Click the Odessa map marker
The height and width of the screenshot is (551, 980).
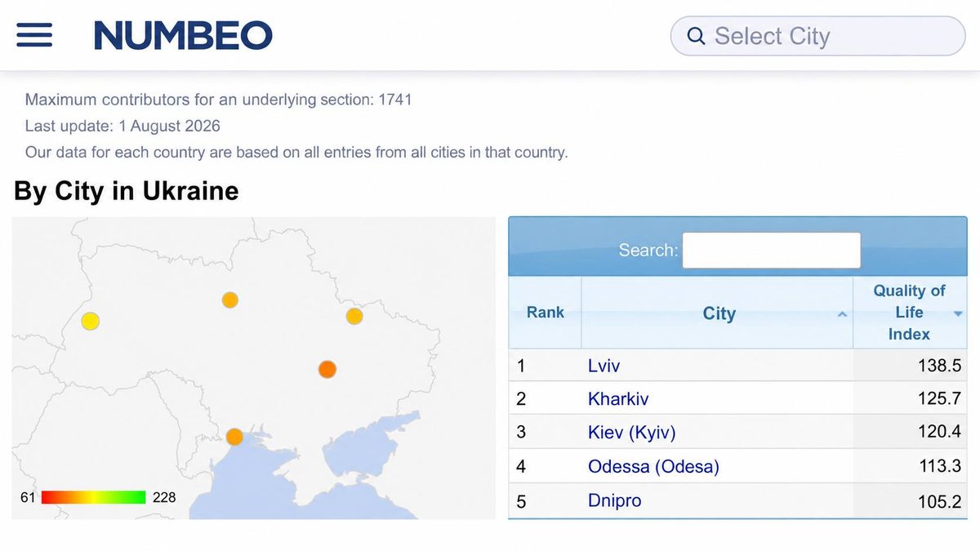234,437
